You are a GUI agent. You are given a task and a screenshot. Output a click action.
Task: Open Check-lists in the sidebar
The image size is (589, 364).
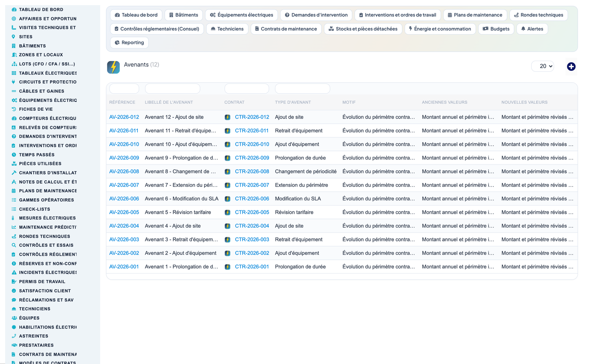(x=35, y=209)
